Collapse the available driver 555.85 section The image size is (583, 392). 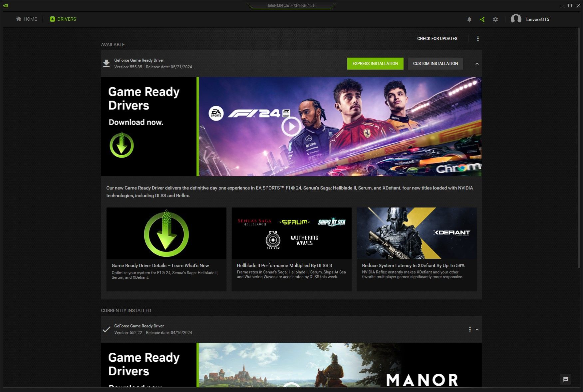point(477,64)
